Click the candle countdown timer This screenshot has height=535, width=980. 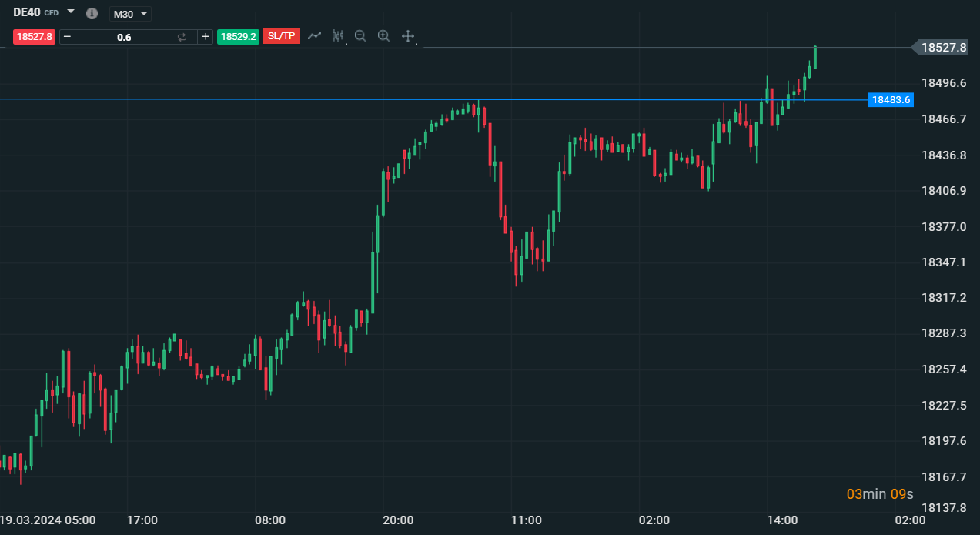coord(879,494)
